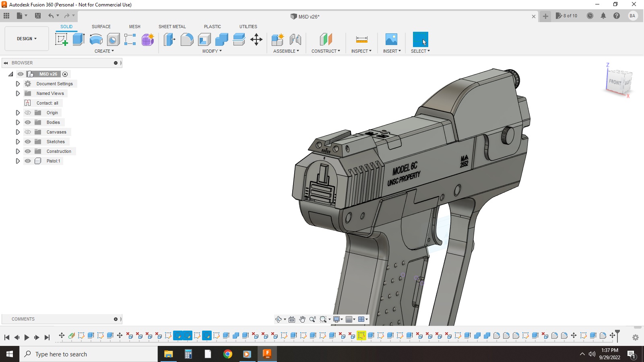Select the Offset Face tool icon
Viewport: 644px width, 362px height.
(x=239, y=39)
